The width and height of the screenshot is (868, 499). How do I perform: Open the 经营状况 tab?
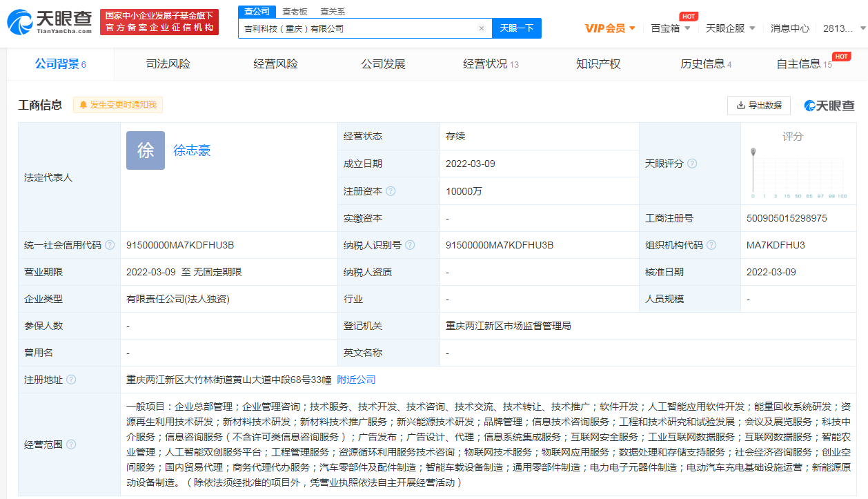pos(491,64)
